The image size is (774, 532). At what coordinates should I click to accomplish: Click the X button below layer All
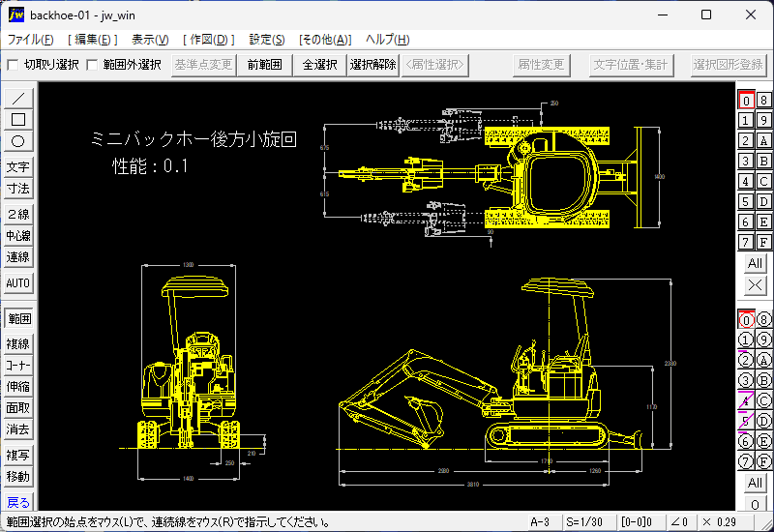(755, 284)
